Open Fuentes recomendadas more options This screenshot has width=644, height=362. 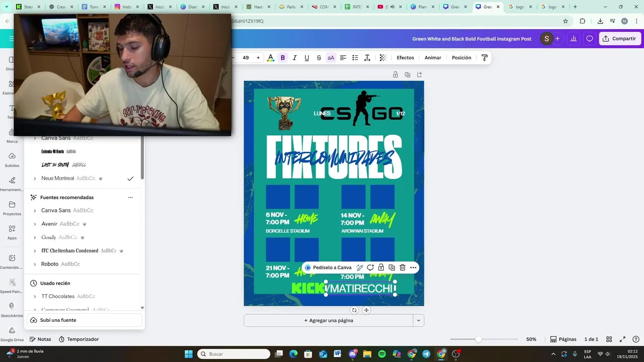click(130, 198)
